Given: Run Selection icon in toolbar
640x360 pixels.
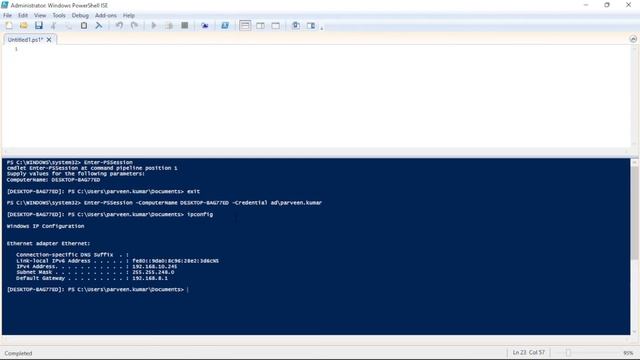Looking at the screenshot, I should [169, 25].
